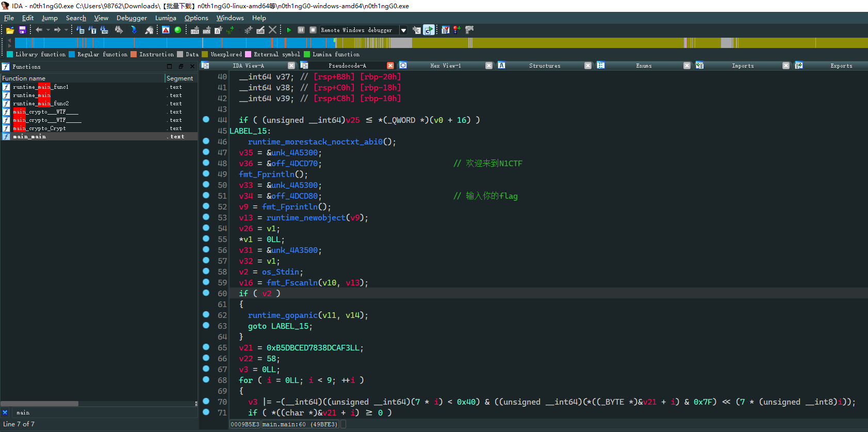Expand the back-navigation history dropdown arrow
Image resolution: width=868 pixels, height=432 pixels.
click(x=48, y=30)
